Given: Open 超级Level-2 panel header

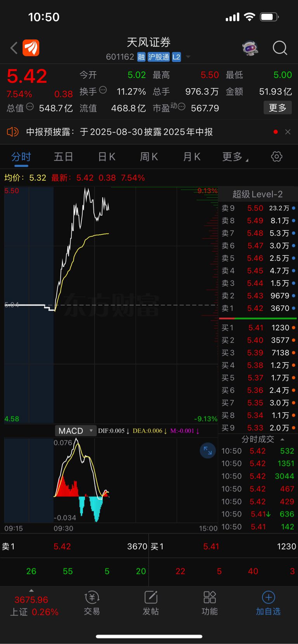Looking at the screenshot, I should pos(258,194).
